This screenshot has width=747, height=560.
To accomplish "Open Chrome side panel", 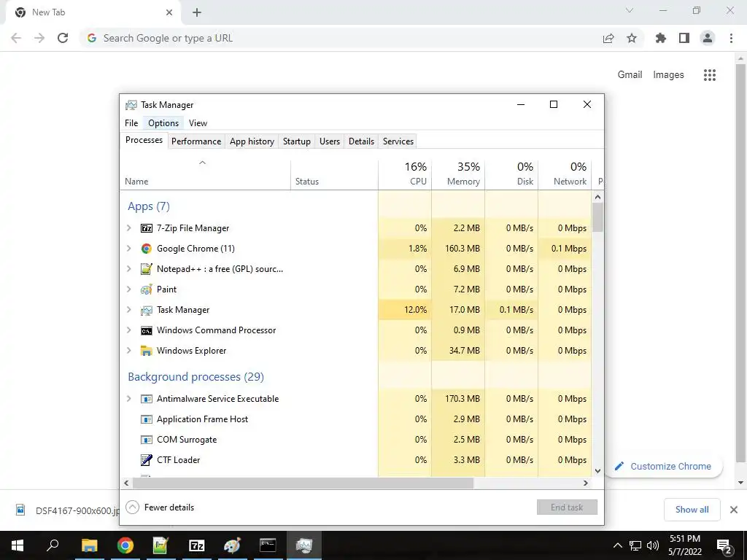I will 684,38.
